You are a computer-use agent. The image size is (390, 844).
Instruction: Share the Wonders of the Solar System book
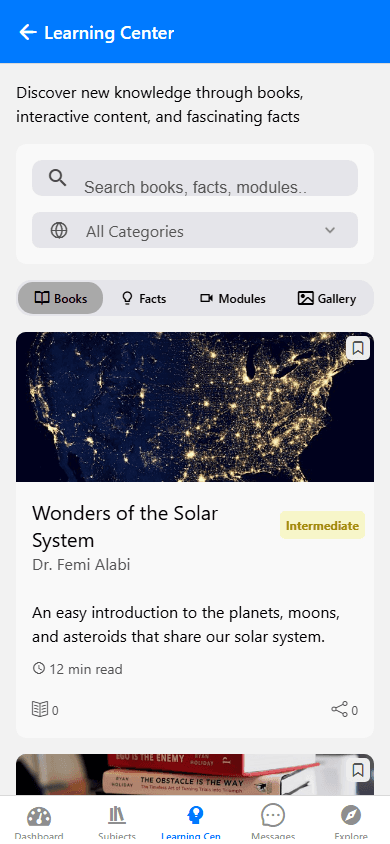coord(339,709)
